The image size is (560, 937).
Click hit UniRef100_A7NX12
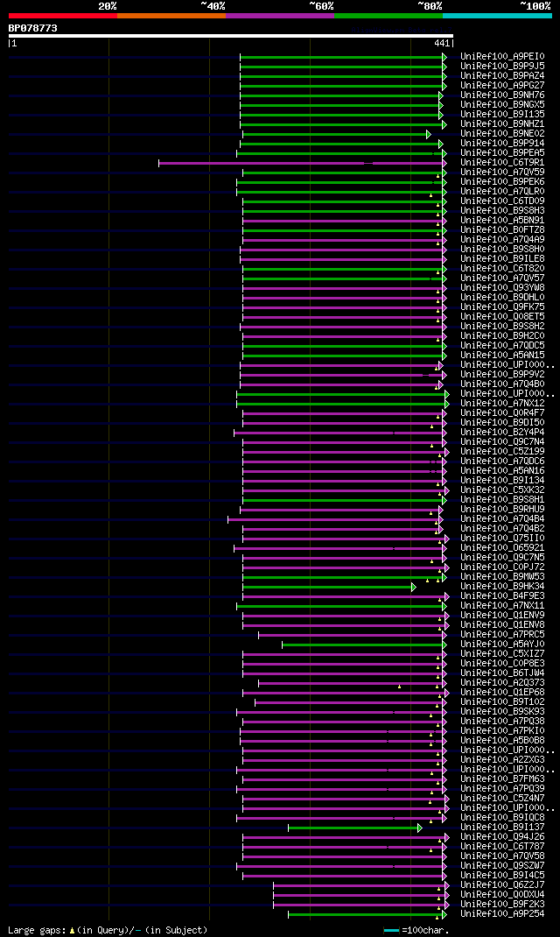[x=502, y=404]
